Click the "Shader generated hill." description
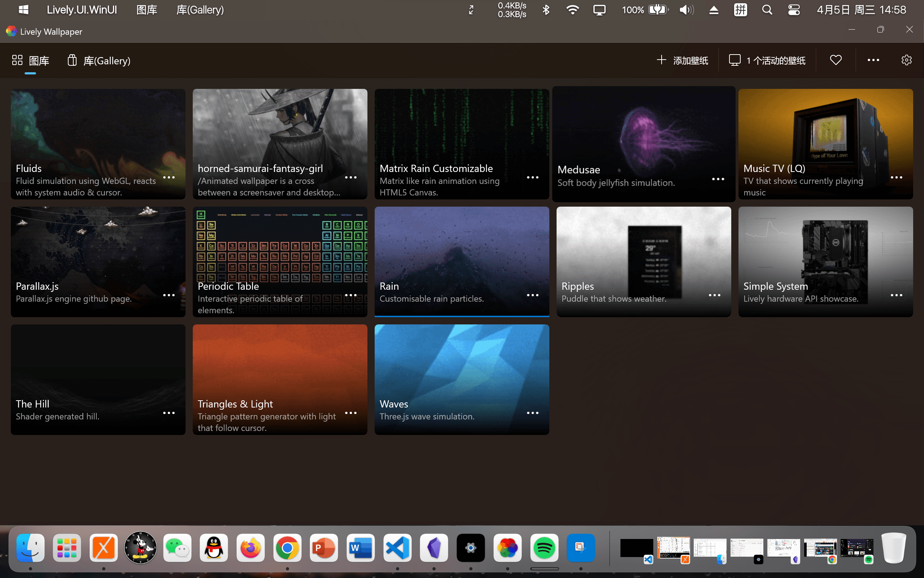This screenshot has width=924, height=578. tap(58, 416)
